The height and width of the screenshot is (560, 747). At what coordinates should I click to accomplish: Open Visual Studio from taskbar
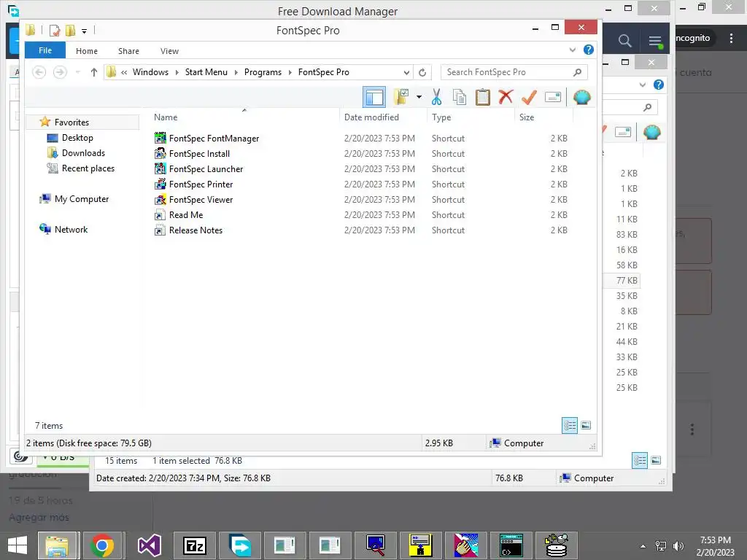(x=149, y=545)
